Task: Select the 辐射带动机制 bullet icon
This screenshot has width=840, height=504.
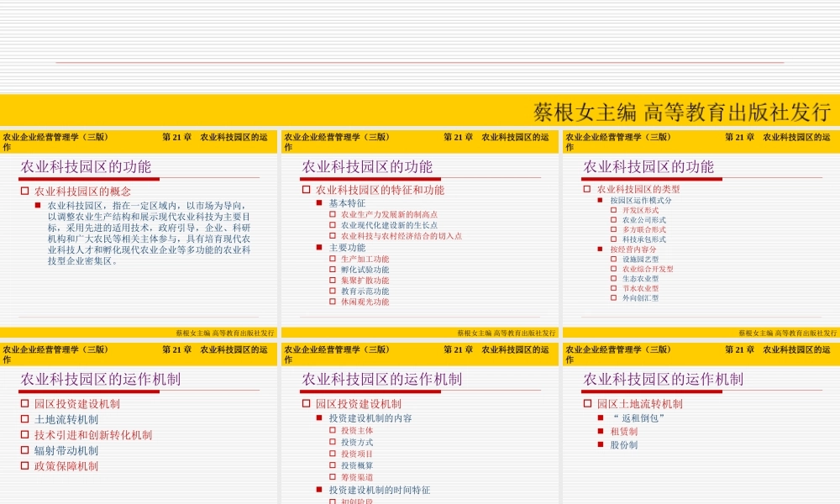Action: pyautogui.click(x=23, y=450)
